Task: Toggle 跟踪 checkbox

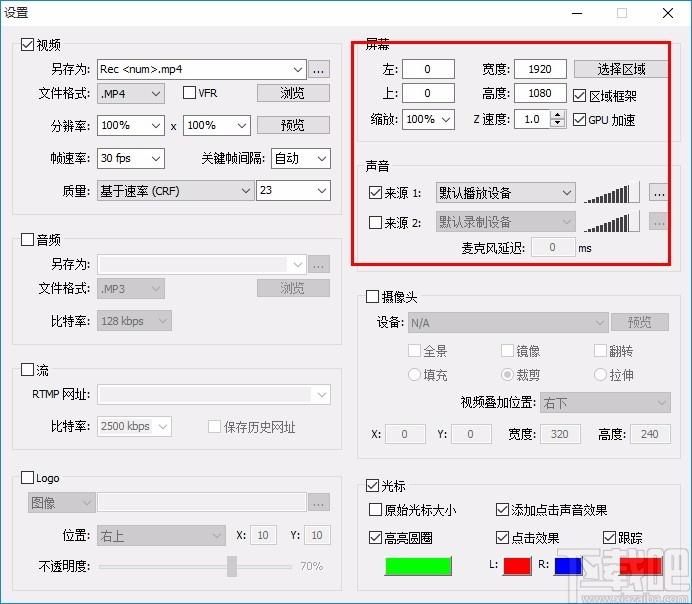Action: click(x=609, y=537)
